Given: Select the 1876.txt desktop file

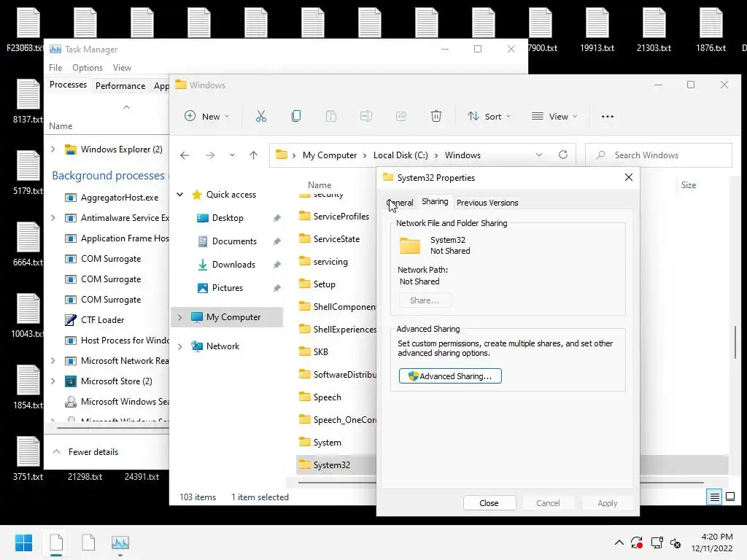Looking at the screenshot, I should tap(711, 29).
